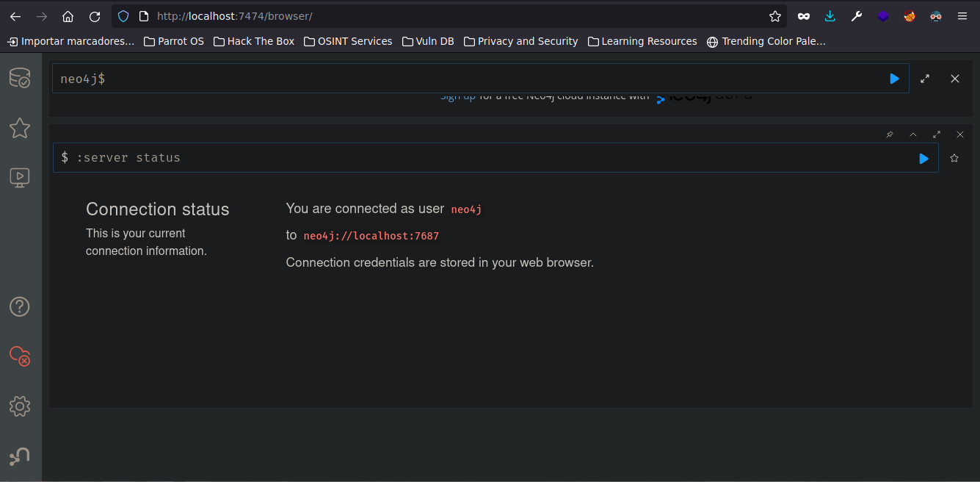Expand the main editor to fullscreen

925,79
